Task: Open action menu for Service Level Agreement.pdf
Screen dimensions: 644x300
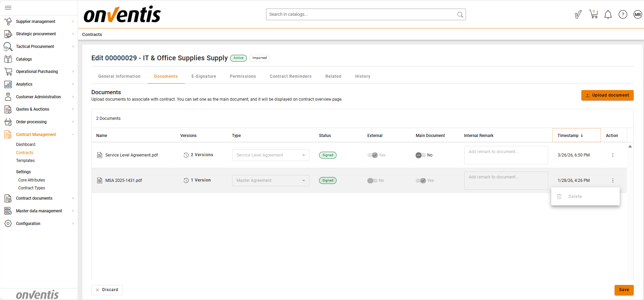Action: tap(613, 155)
